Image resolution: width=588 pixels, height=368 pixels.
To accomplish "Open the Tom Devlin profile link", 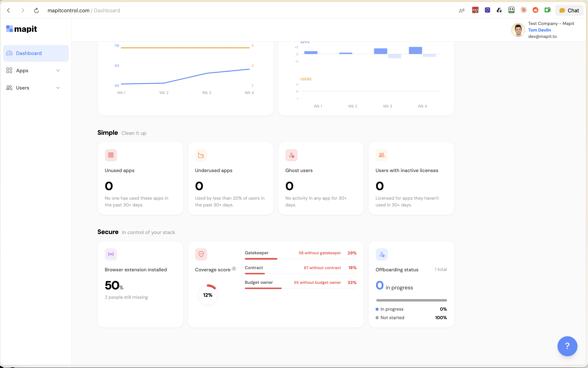I will [539, 30].
